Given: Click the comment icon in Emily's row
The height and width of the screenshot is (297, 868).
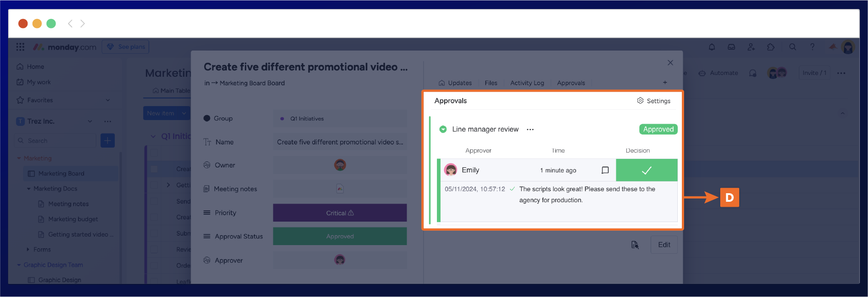Looking at the screenshot, I should 605,170.
